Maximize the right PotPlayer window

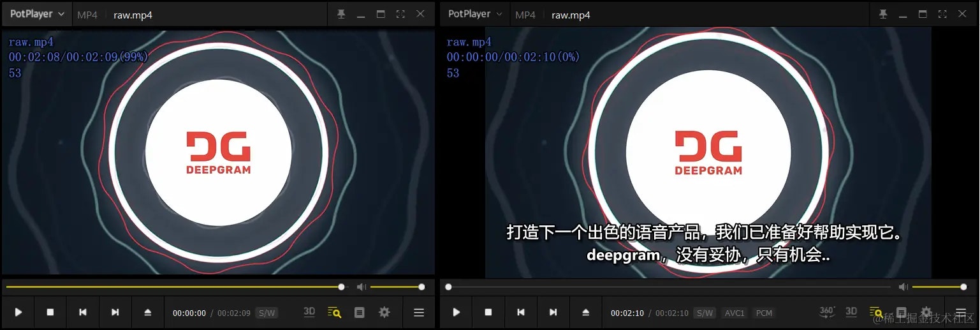(923, 14)
